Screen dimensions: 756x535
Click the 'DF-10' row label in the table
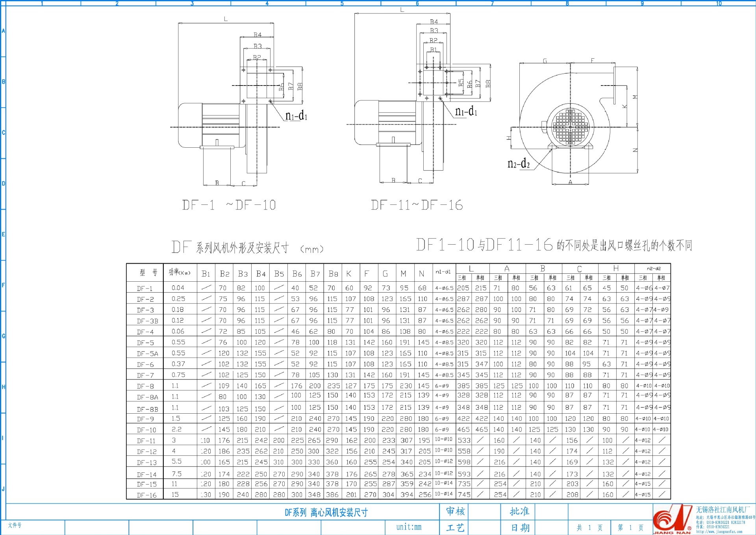[x=146, y=430]
